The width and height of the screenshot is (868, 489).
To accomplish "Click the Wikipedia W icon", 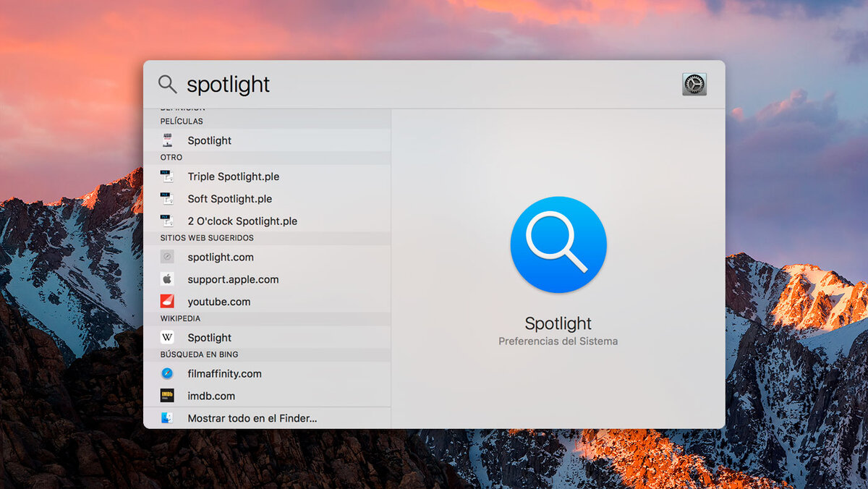I will 167,338.
